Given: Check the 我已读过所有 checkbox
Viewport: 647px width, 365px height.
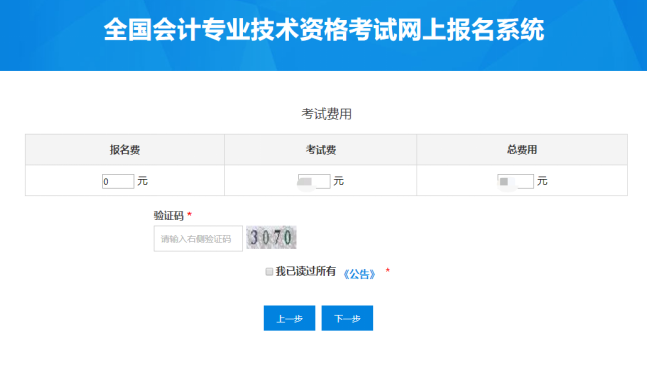Looking at the screenshot, I should coord(269,271).
